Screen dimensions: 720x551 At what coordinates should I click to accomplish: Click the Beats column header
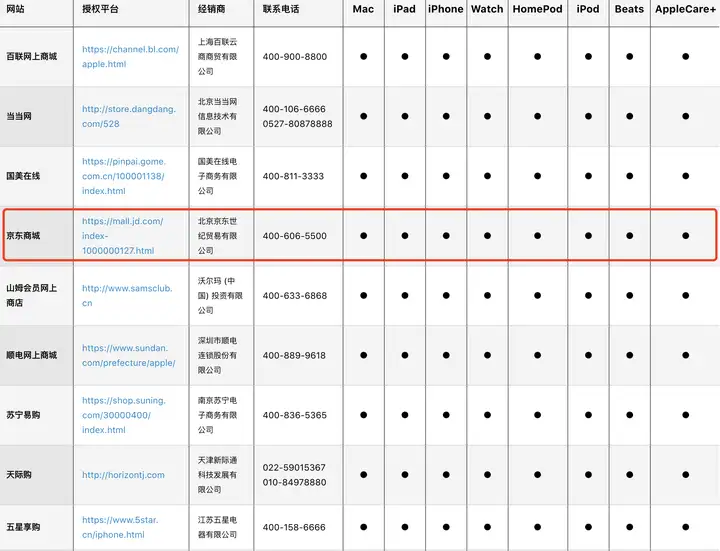(629, 9)
